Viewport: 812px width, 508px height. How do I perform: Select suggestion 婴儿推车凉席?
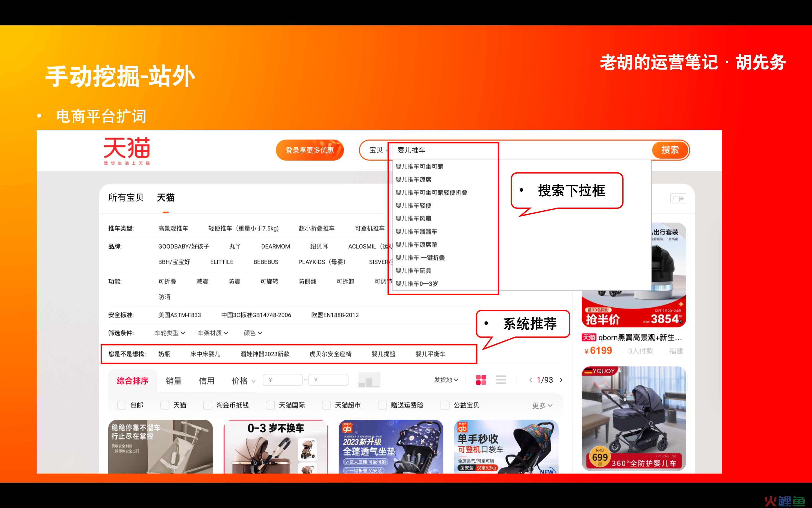[x=413, y=179]
